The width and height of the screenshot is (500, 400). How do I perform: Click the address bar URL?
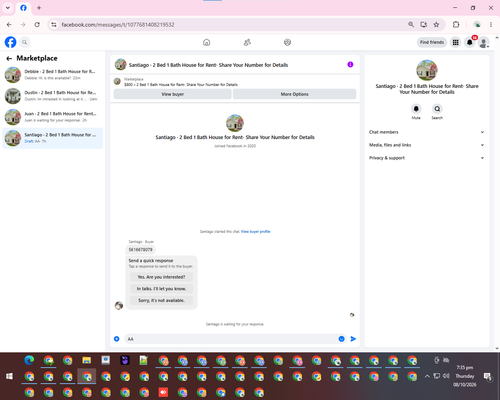coord(118,25)
